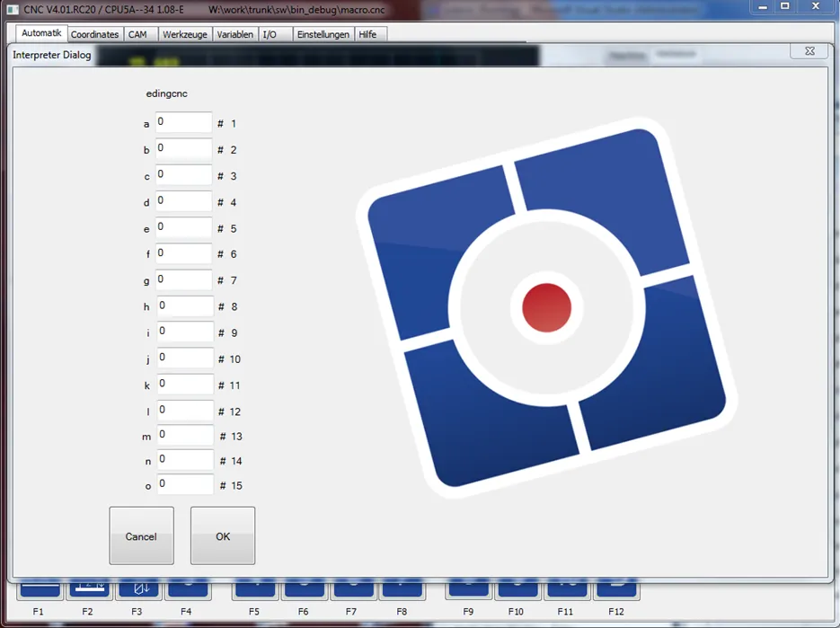
Task: Click the input field for variable l
Action: click(185, 411)
